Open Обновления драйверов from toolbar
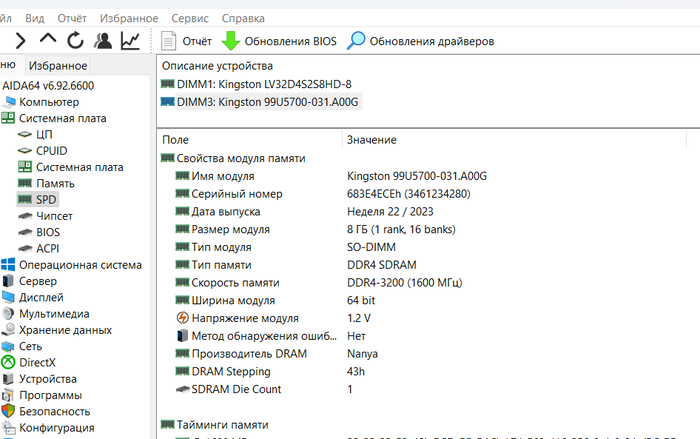Screen dimensions: 700x439 [x=421, y=41]
